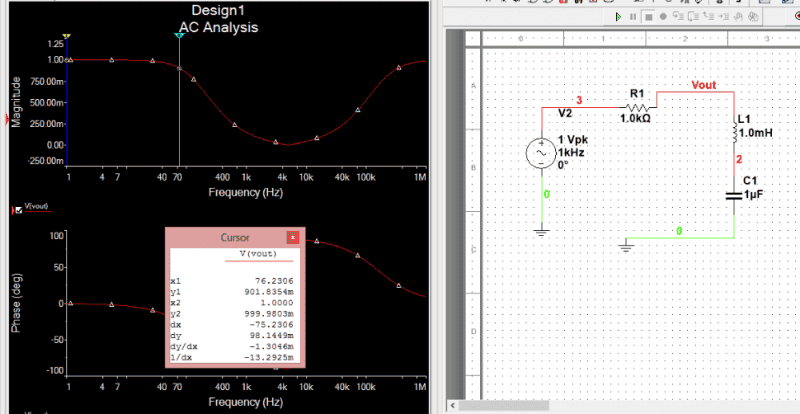Click the ground symbol below the voltage source
The image size is (800, 414).
click(x=541, y=230)
